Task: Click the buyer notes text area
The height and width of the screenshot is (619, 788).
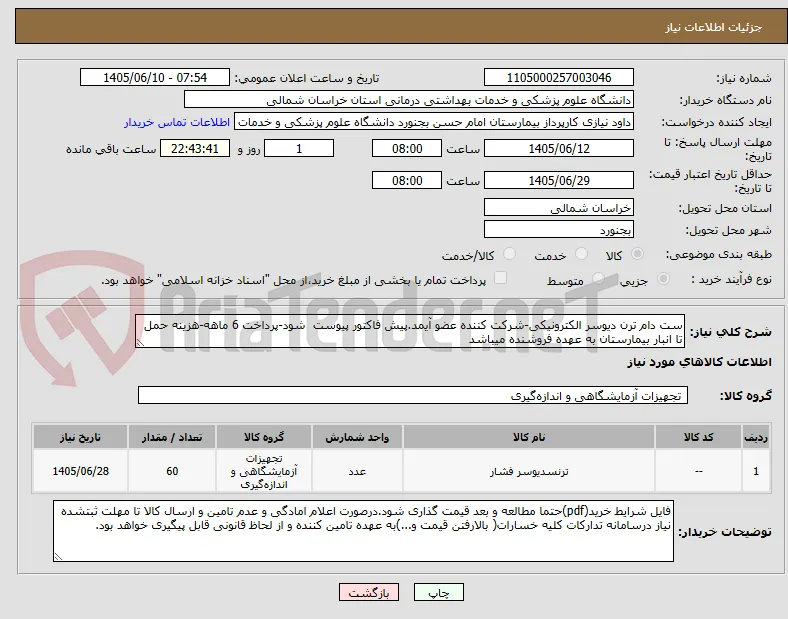Action: [363, 531]
